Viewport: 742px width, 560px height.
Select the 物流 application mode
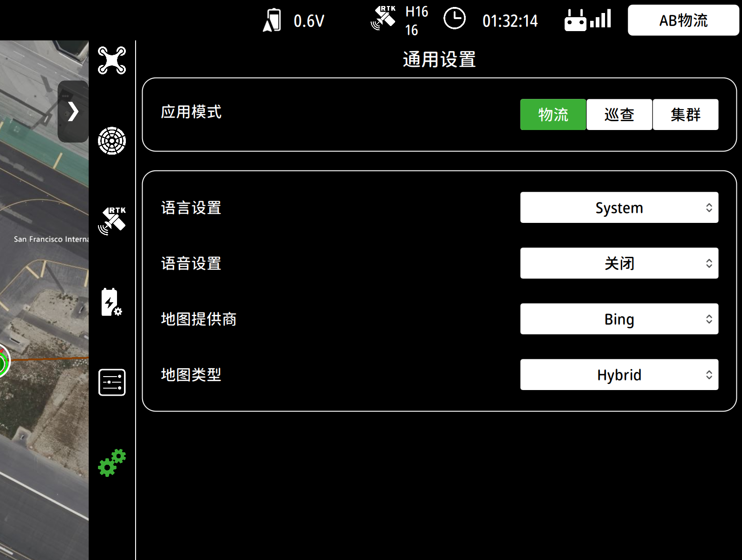(553, 115)
